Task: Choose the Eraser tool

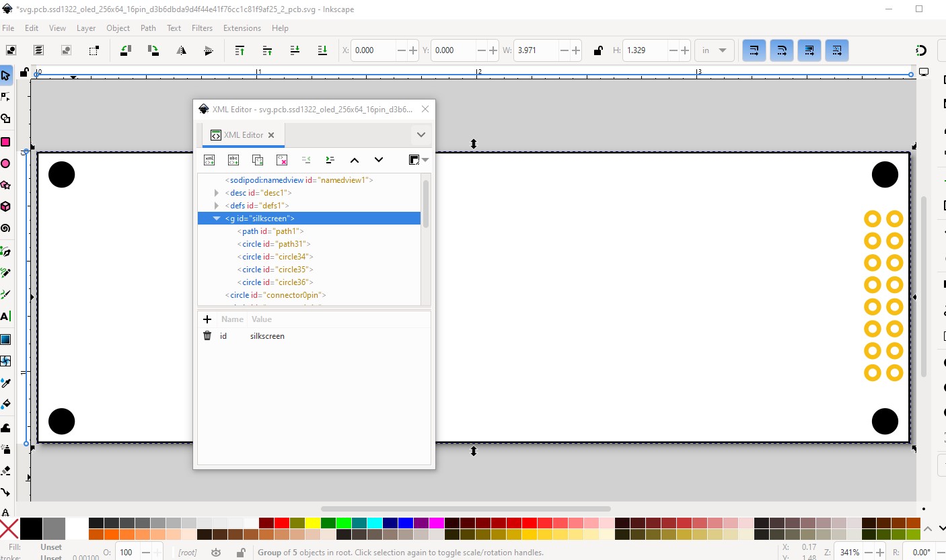Action: [x=5, y=471]
